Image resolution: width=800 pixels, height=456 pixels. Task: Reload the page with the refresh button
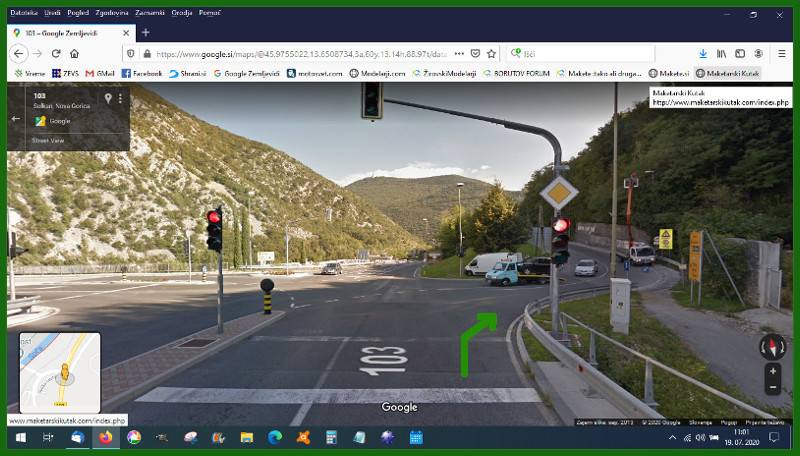56,53
